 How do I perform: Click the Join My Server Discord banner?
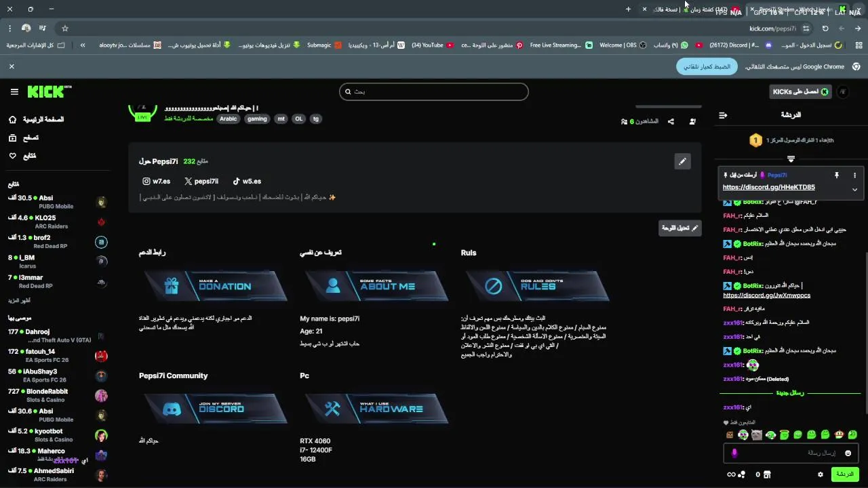point(215,409)
